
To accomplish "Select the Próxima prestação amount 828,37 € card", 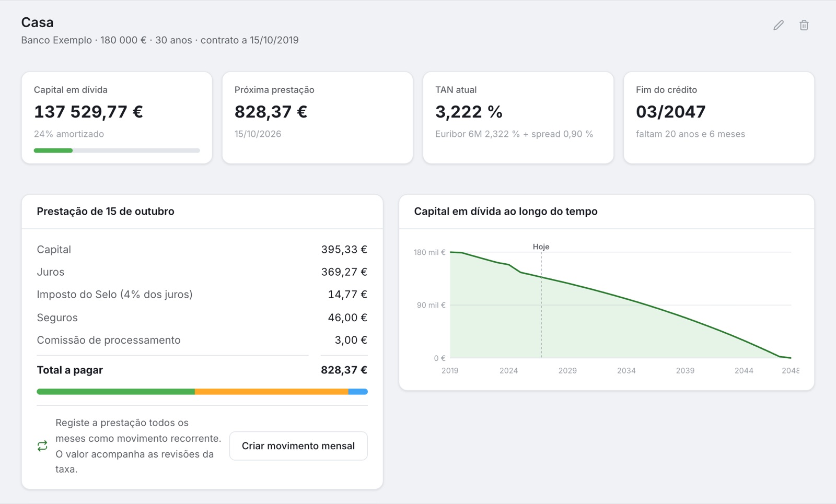I will (x=271, y=112).
